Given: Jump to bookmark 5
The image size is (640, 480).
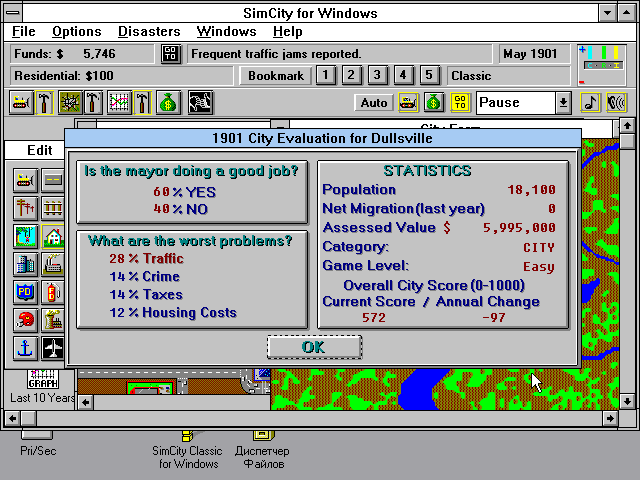Looking at the screenshot, I should coord(429,76).
